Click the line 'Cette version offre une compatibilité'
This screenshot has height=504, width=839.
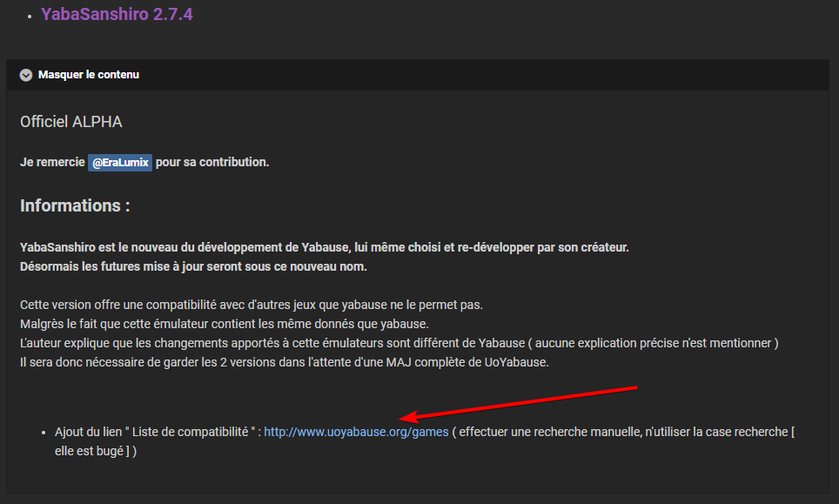[252, 305]
